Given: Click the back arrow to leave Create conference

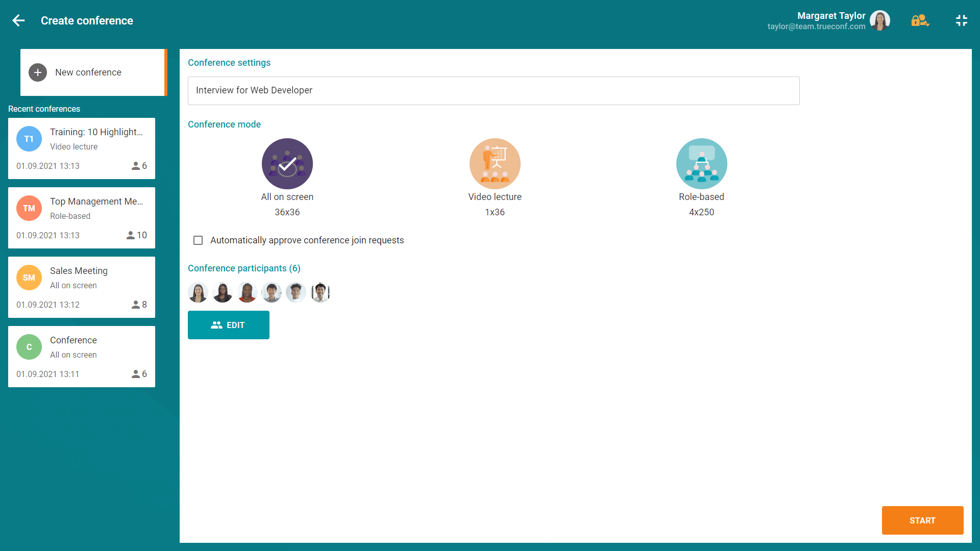Looking at the screenshot, I should [x=18, y=20].
